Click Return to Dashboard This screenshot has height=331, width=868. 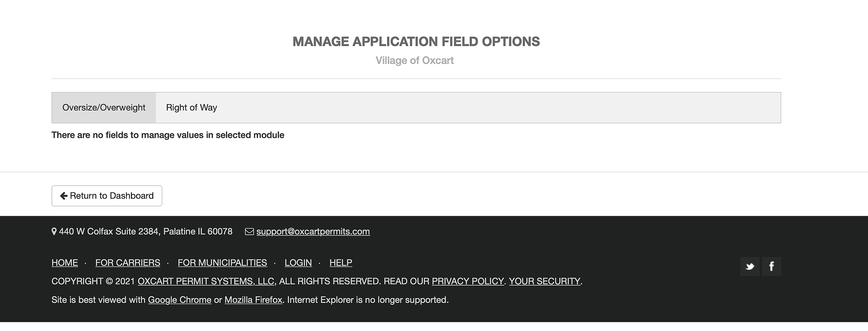tap(106, 195)
